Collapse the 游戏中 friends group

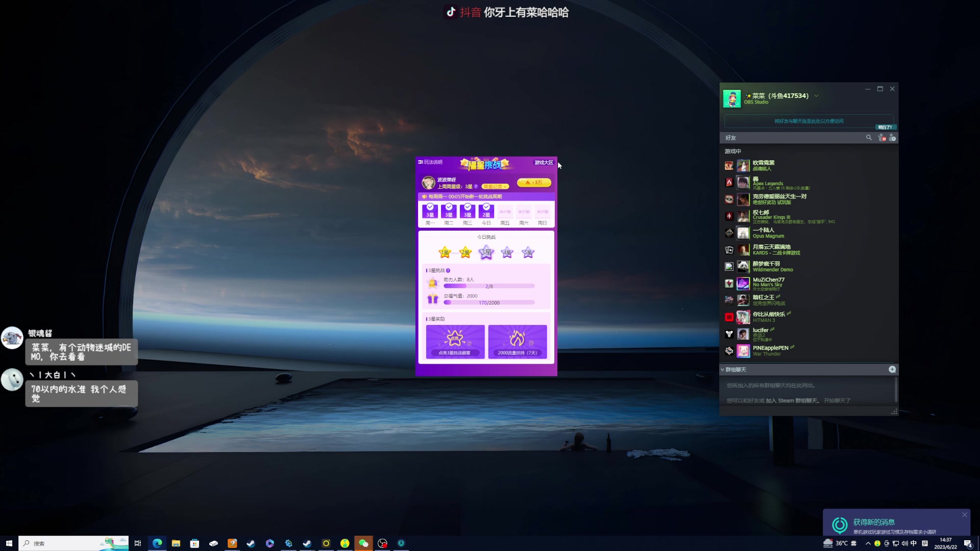[733, 152]
